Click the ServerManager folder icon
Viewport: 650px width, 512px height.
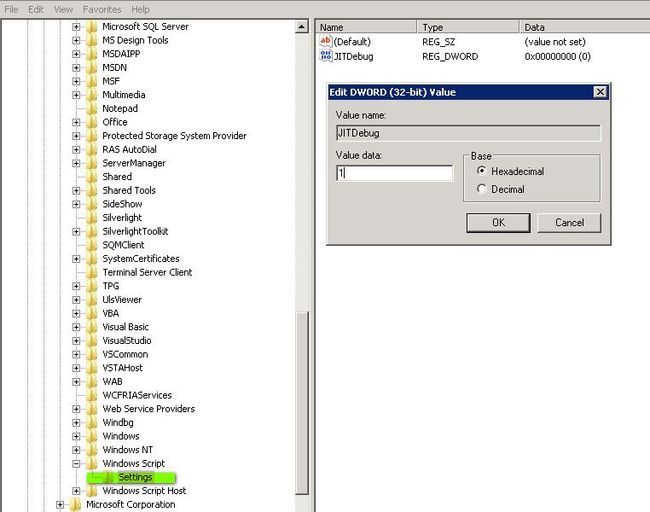[92, 163]
